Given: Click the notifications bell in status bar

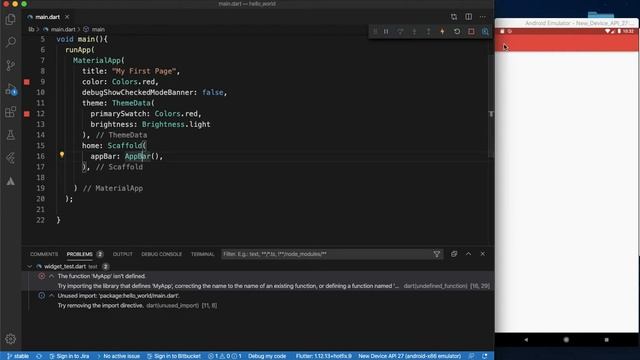Looking at the screenshot, I should click(x=484, y=356).
